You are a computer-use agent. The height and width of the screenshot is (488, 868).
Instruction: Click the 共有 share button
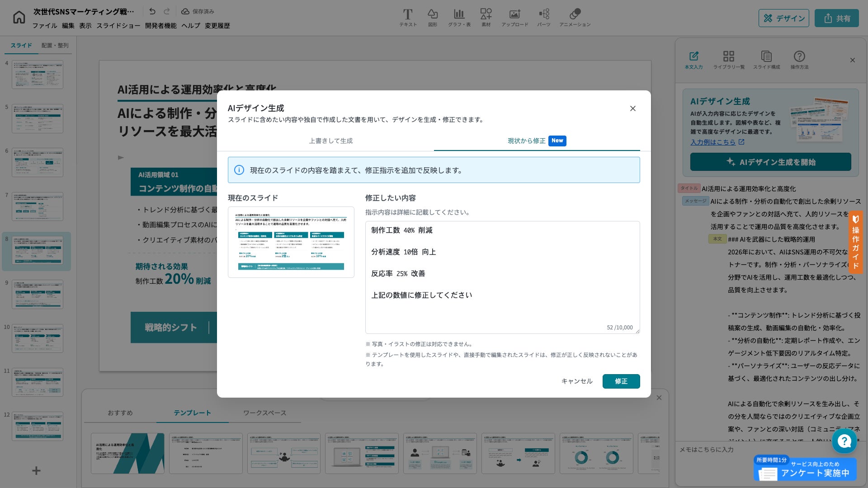pos(837,18)
